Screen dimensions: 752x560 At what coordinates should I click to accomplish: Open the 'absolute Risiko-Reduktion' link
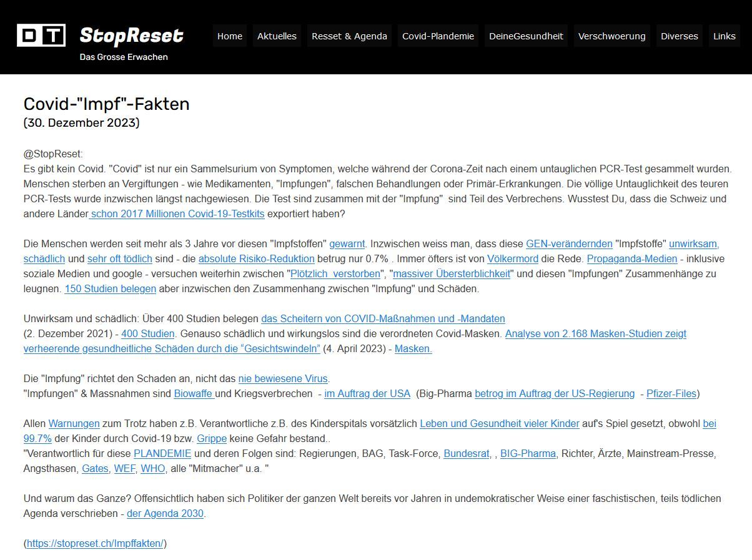point(256,259)
